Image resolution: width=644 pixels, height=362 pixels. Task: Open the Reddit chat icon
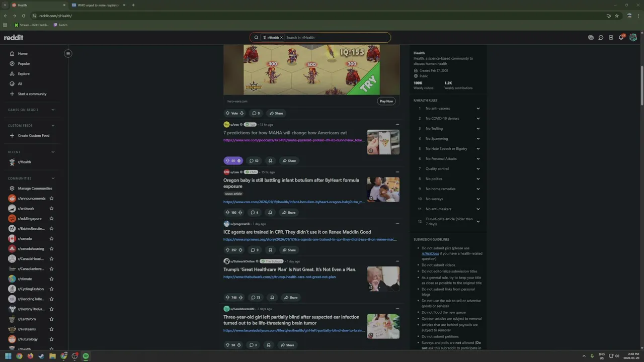click(x=601, y=38)
